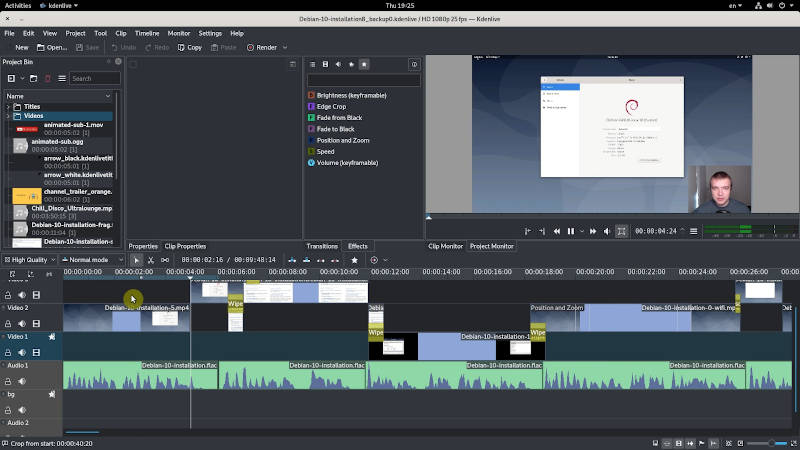Mute the bg audio track
800x450 pixels.
tap(22, 410)
